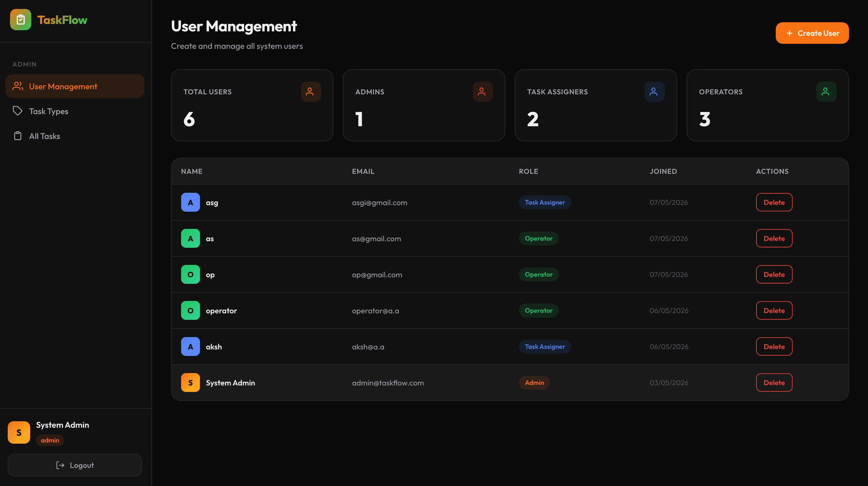Viewport: 868px width, 486px height.
Task: Click the Task Assigner badge for aksh
Action: [x=545, y=347]
